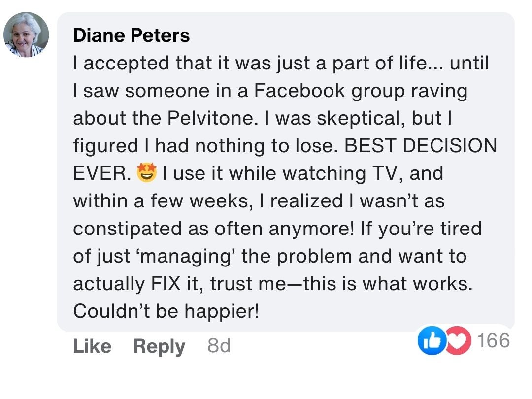Screen dimensions: 532x399
Task: Click the "Couldn't be happier!" sentence
Action: coord(166,311)
